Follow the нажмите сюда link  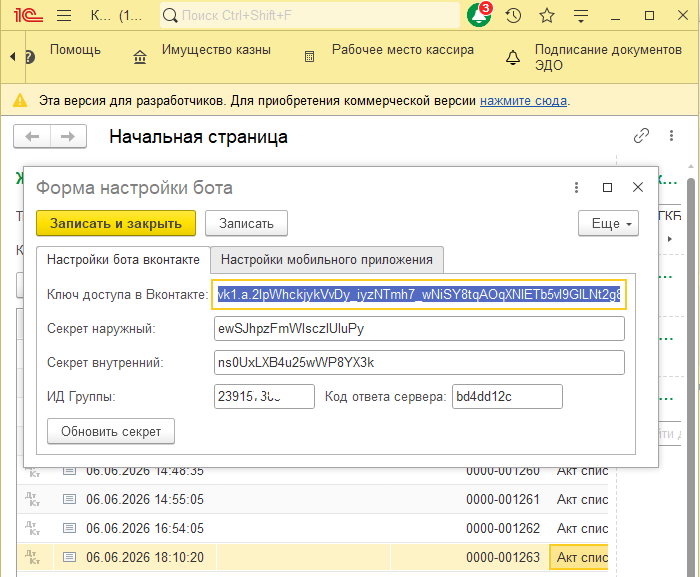[523, 101]
